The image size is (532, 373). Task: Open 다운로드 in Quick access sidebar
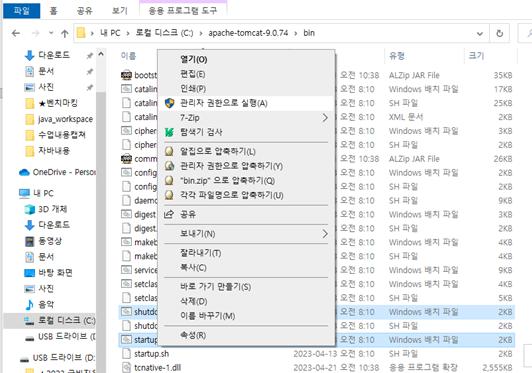[x=54, y=55]
